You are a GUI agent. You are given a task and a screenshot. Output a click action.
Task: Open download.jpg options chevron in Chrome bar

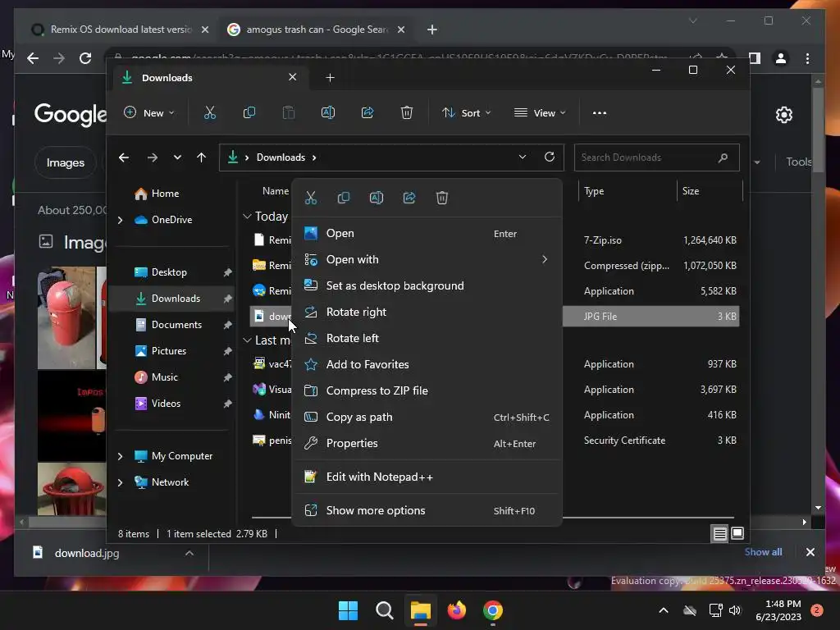pos(189,553)
